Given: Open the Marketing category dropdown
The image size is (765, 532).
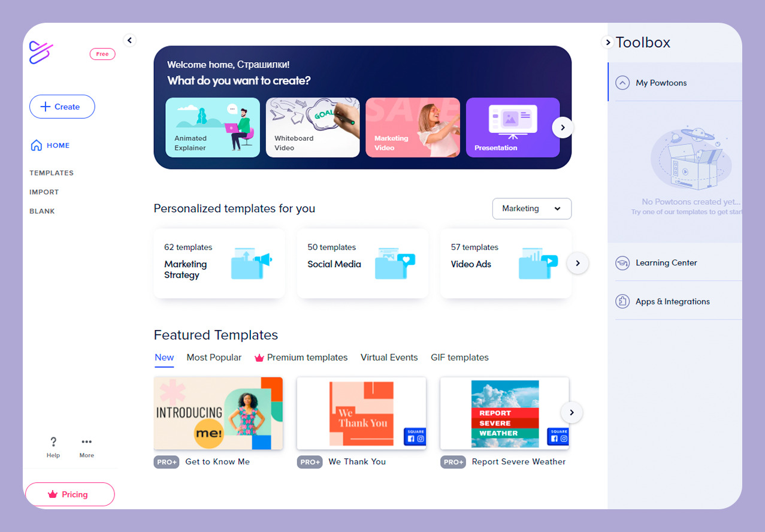Looking at the screenshot, I should click(x=532, y=208).
